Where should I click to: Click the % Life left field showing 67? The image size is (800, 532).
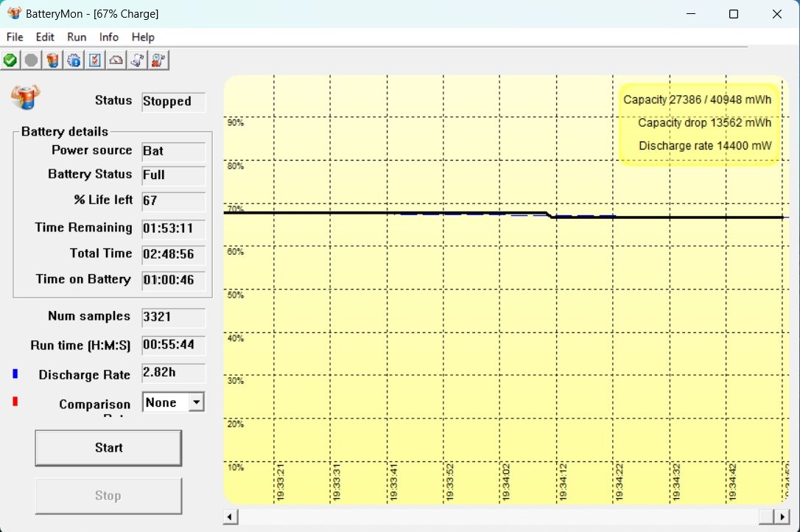173,200
